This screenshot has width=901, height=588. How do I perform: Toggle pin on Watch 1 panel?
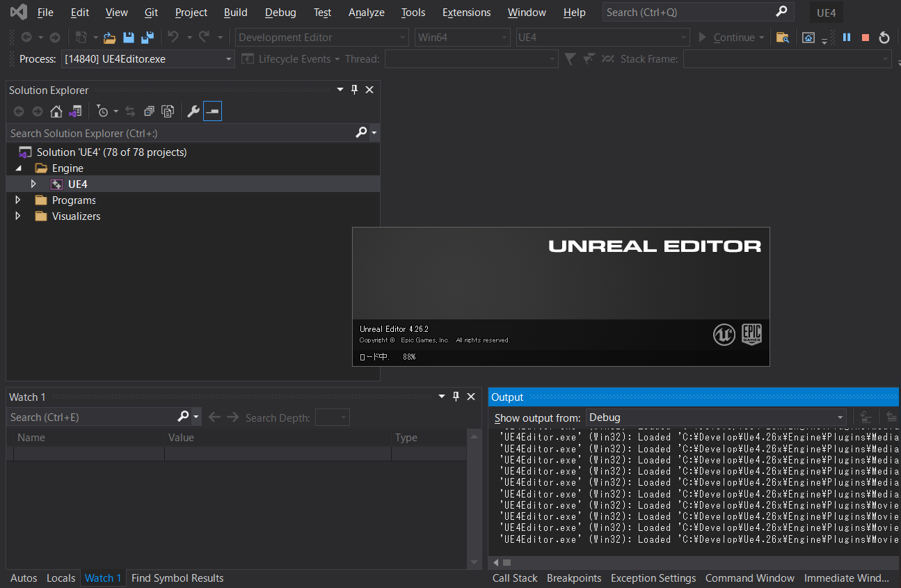click(456, 397)
